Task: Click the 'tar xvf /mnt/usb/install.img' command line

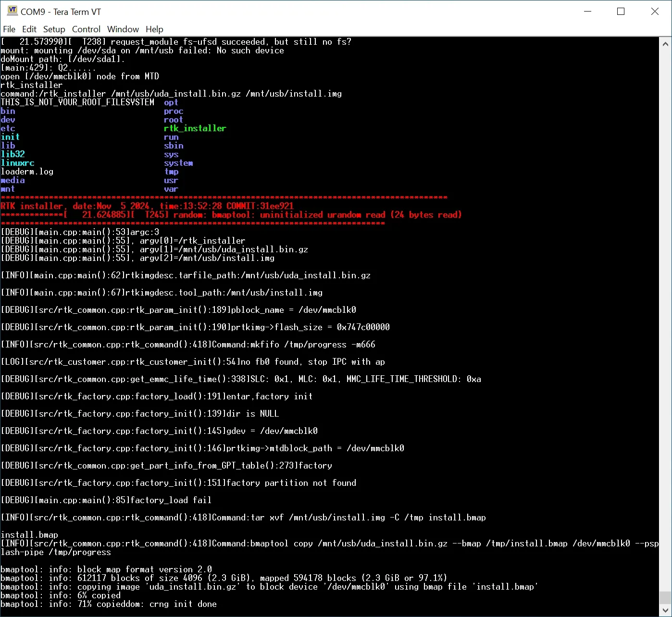Action: coord(243,518)
